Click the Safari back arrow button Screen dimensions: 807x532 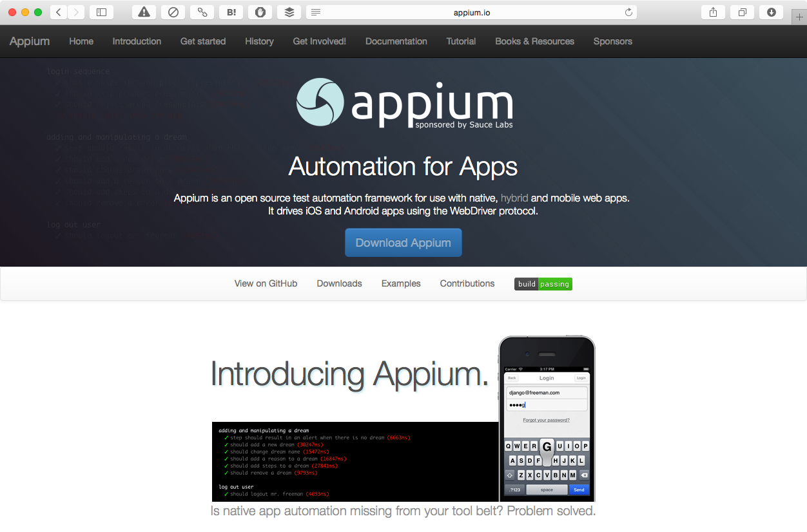coord(59,12)
